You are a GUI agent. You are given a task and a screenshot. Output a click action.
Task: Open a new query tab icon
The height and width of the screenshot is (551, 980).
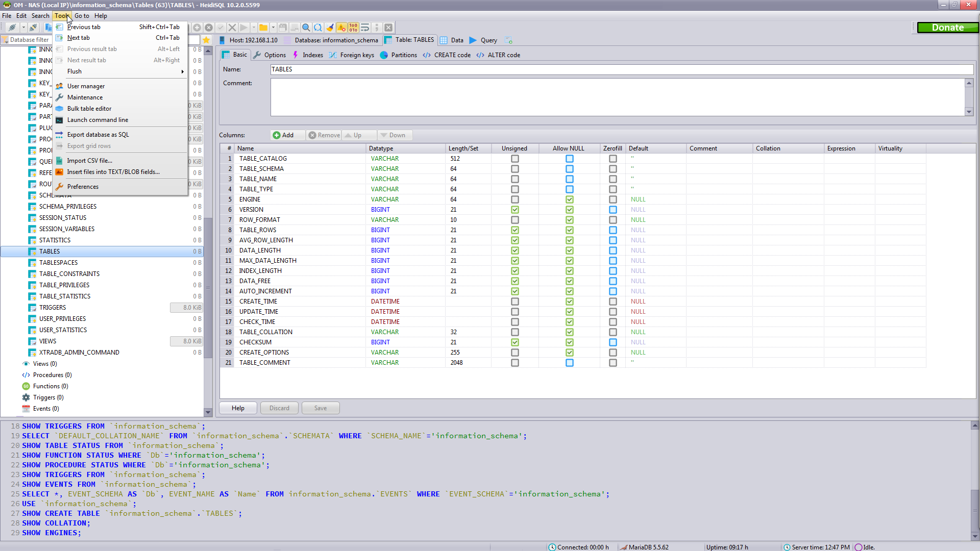pos(508,40)
